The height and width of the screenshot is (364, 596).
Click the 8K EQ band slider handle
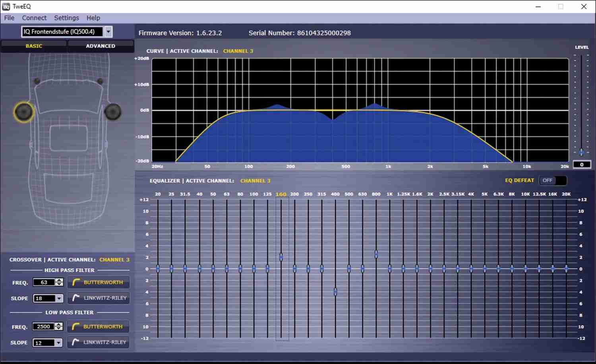pos(512,269)
